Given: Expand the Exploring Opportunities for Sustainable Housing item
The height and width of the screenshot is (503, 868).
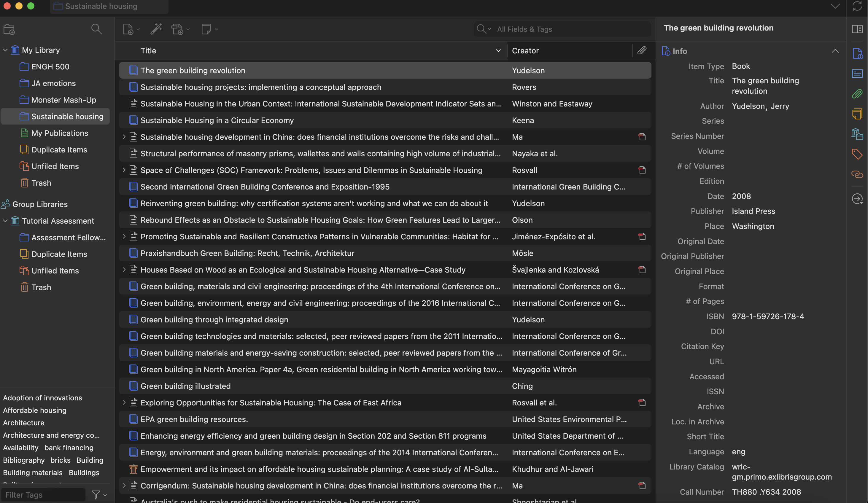Looking at the screenshot, I should (124, 402).
